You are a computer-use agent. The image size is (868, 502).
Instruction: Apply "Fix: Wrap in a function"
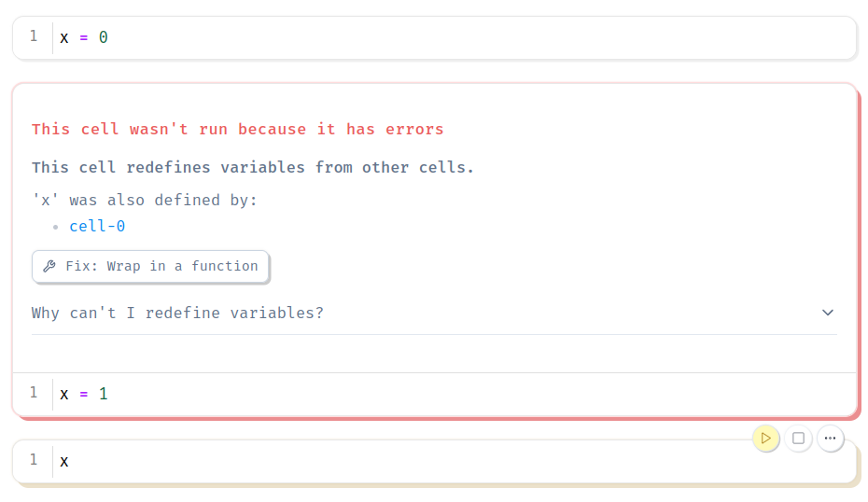(x=161, y=266)
